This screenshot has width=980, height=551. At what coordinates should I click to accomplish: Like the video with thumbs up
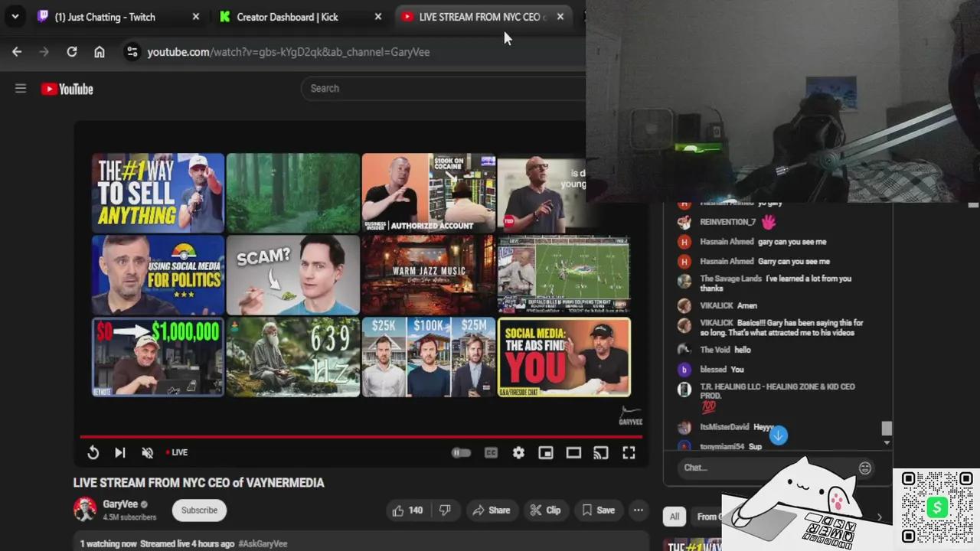407,510
